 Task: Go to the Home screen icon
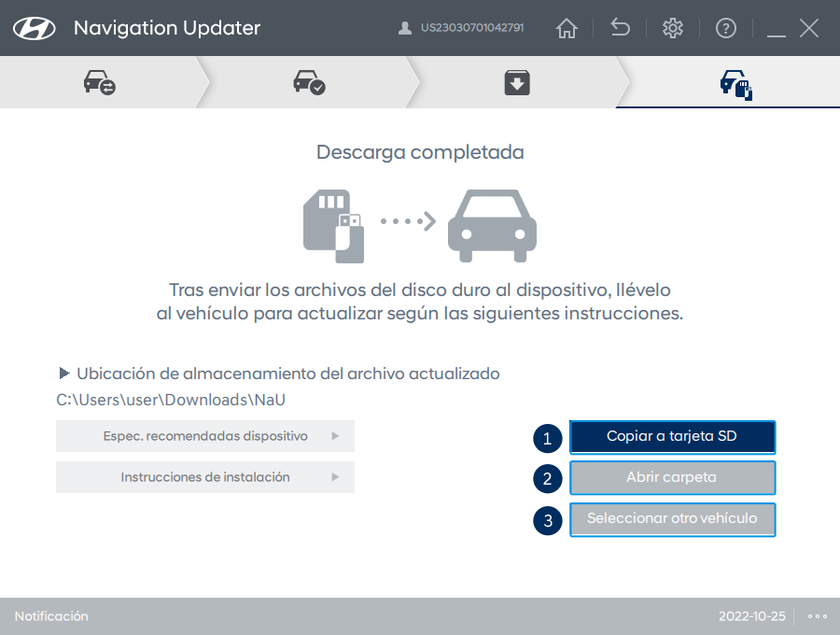point(567,28)
